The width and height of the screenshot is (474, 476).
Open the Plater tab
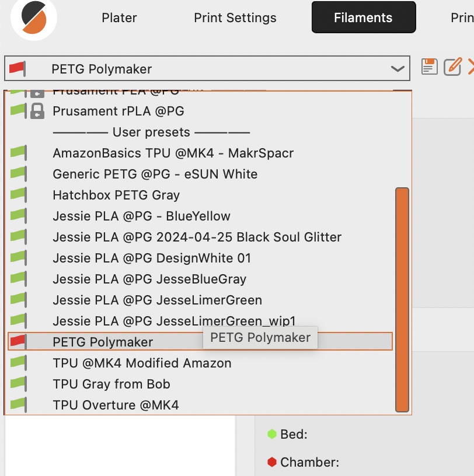(x=119, y=17)
